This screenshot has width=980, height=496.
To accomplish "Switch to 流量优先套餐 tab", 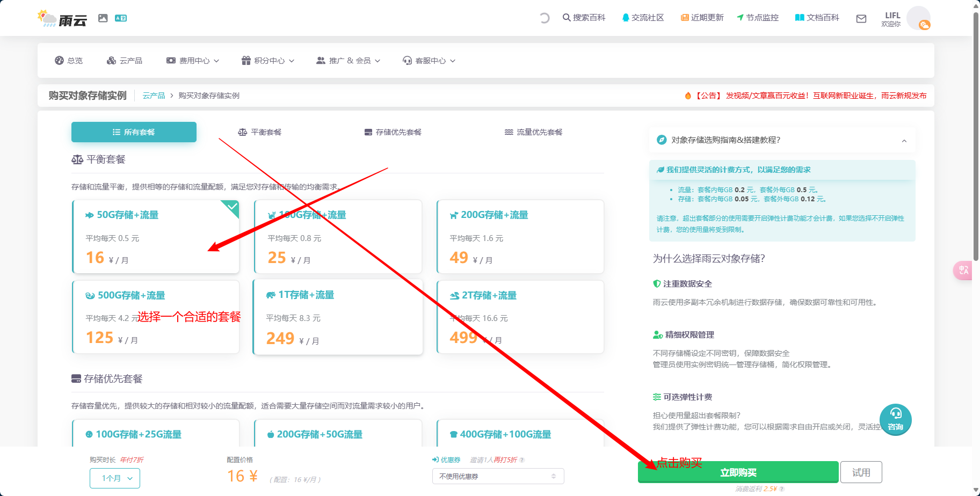I will 534,132.
